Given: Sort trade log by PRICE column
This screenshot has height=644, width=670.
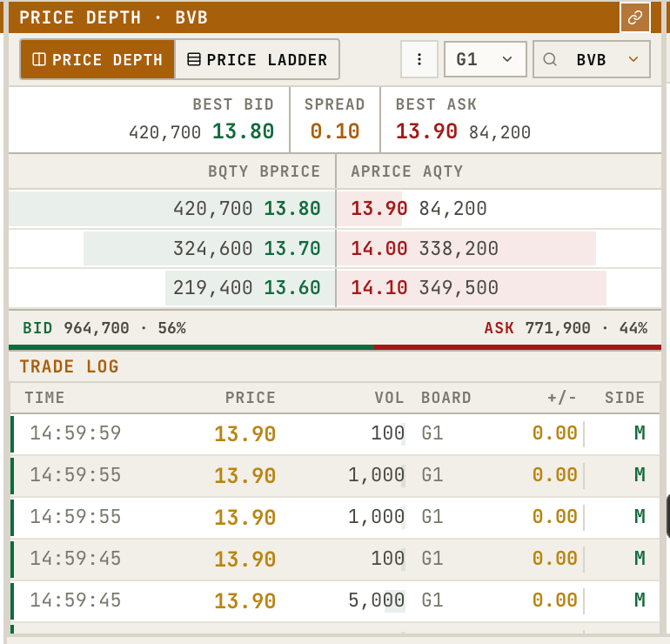Looking at the screenshot, I should tap(251, 398).
